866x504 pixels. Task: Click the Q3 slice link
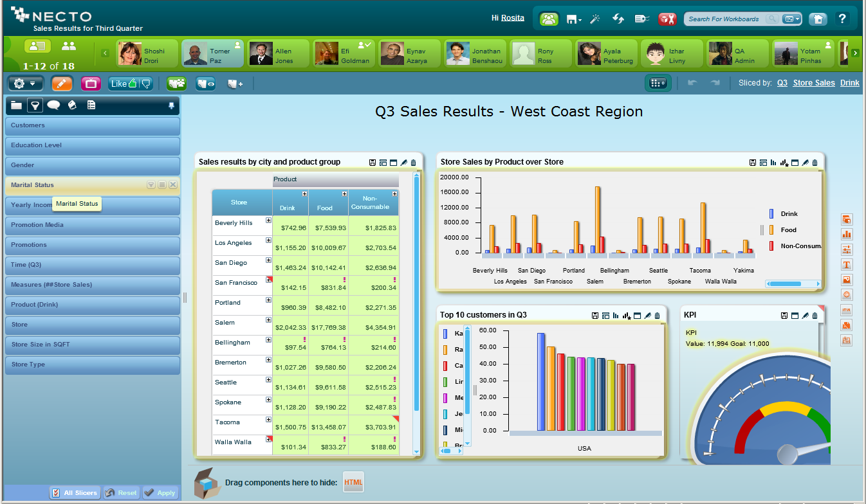point(782,83)
